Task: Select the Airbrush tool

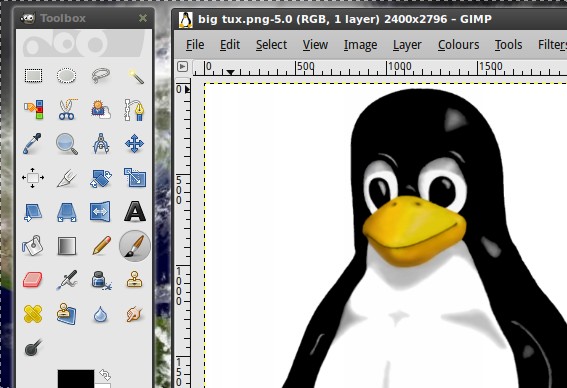Action: [x=67, y=280]
